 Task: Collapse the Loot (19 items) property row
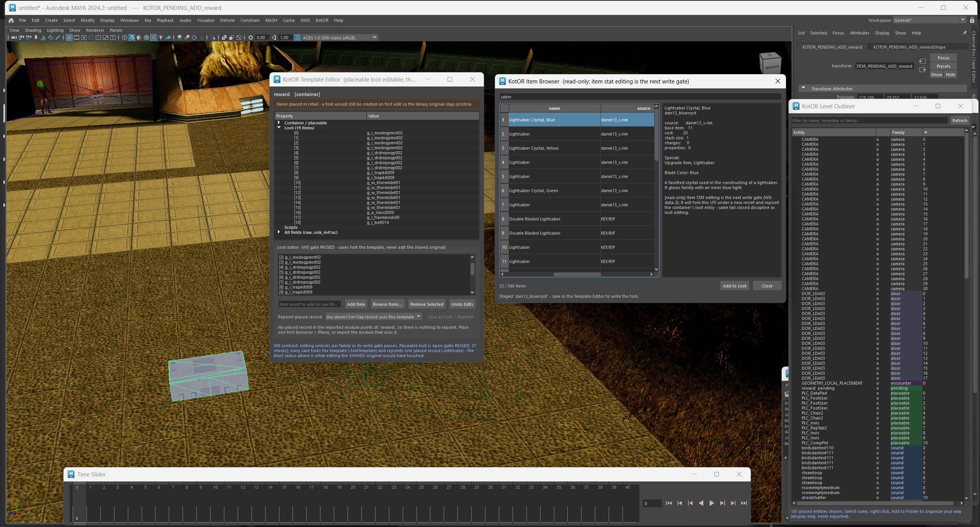[x=279, y=128]
